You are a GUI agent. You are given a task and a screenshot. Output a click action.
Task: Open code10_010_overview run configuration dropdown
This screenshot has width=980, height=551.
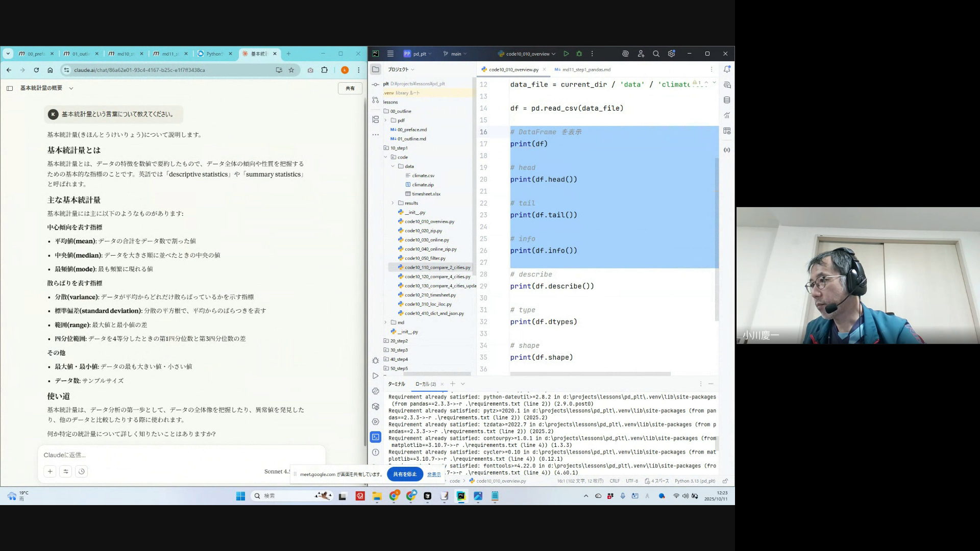click(x=528, y=54)
